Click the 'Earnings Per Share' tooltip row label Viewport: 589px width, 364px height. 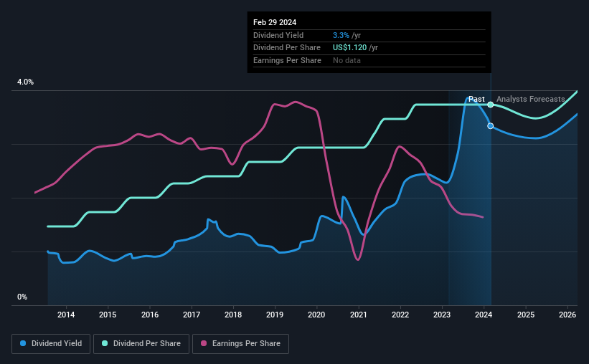point(288,60)
